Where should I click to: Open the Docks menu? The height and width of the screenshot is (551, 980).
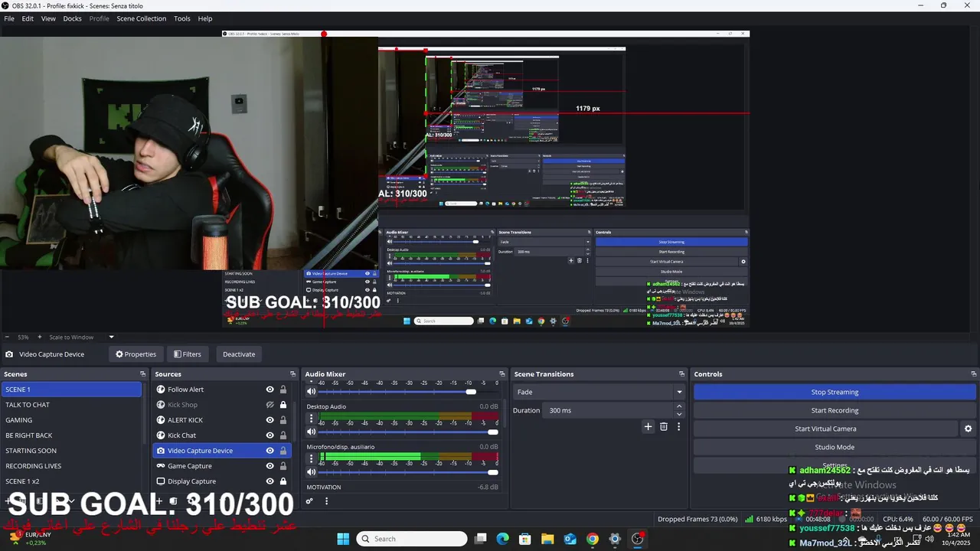point(72,18)
